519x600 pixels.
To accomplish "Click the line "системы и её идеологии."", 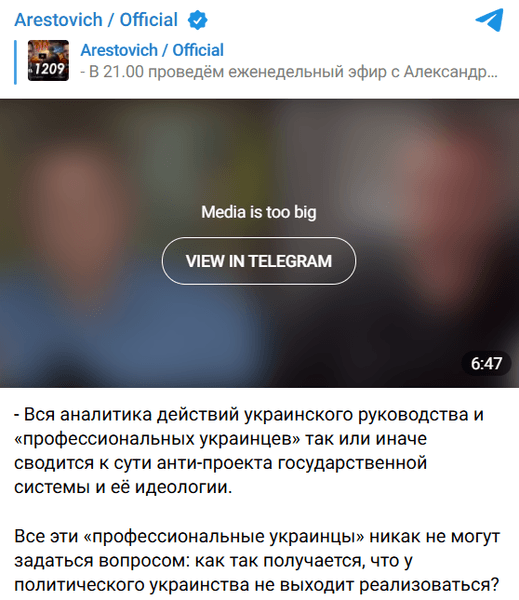I will (123, 487).
